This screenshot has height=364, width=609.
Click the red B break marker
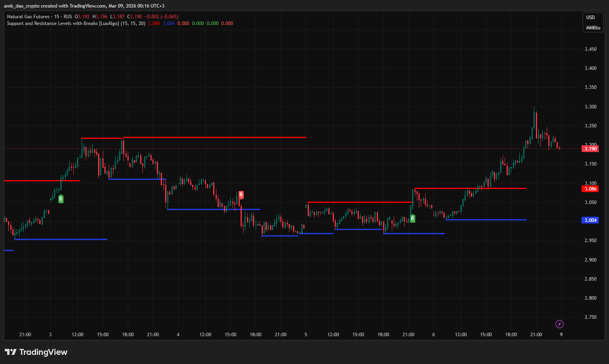[x=241, y=195]
